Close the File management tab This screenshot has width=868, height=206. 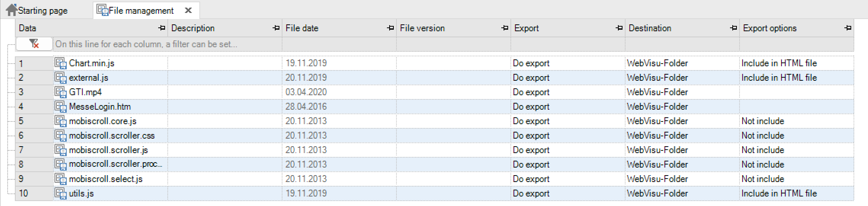point(188,11)
